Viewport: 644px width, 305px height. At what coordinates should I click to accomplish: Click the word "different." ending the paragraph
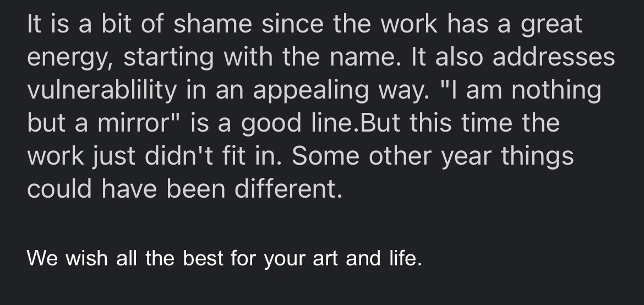coord(288,190)
